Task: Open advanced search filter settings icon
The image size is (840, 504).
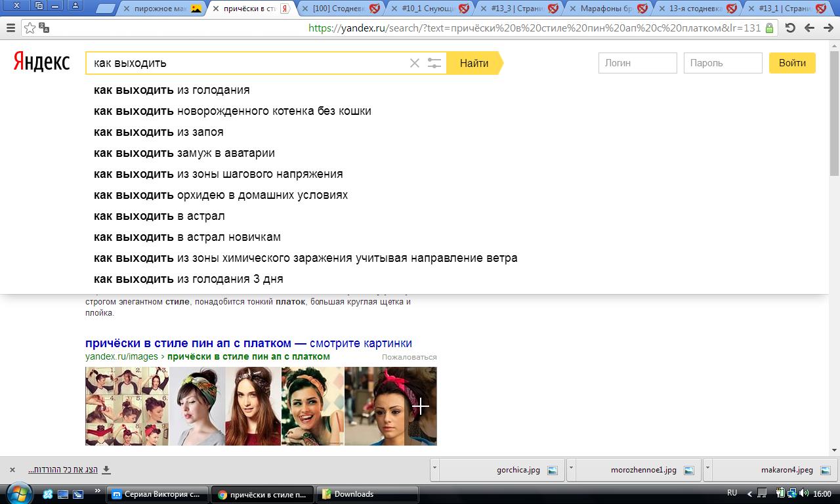Action: [x=434, y=63]
